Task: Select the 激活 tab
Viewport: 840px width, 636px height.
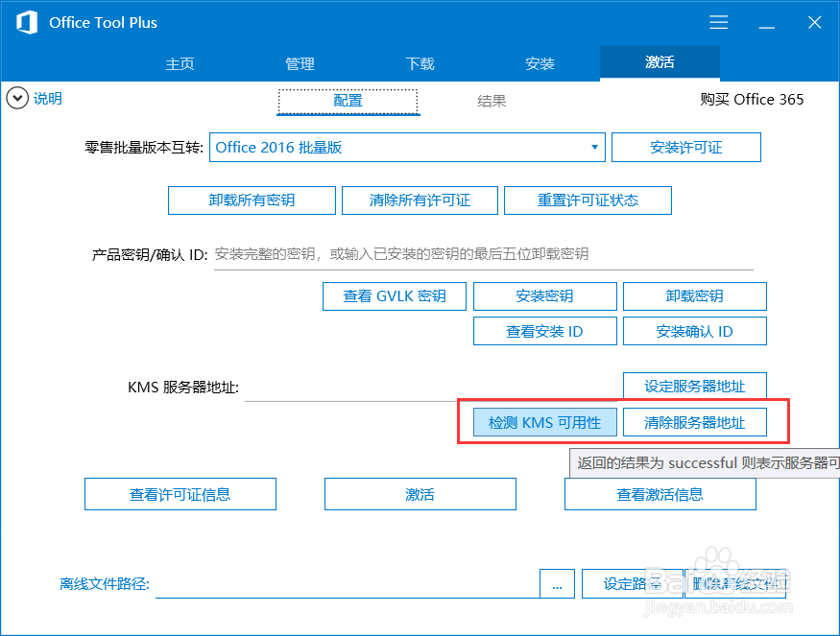Action: point(660,62)
